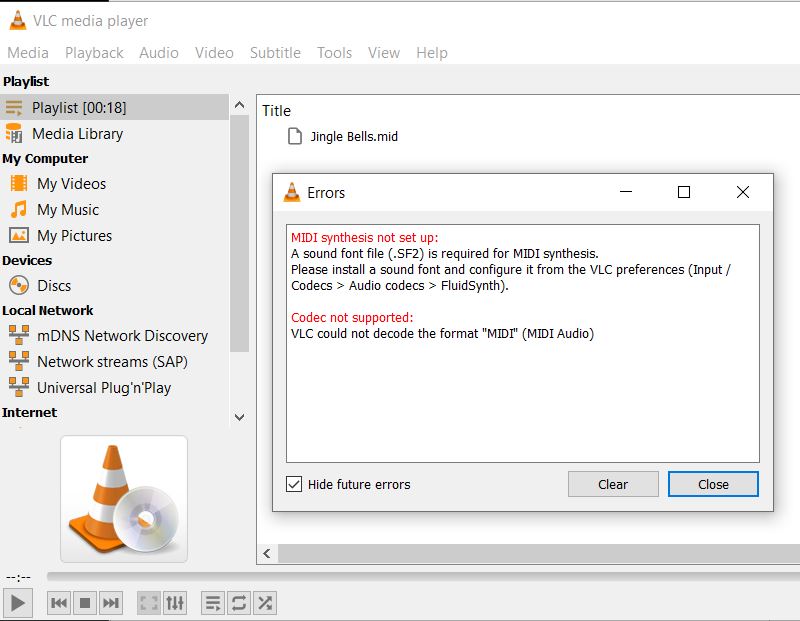Open Media Library in sidebar
800x621 pixels.
[114, 134]
